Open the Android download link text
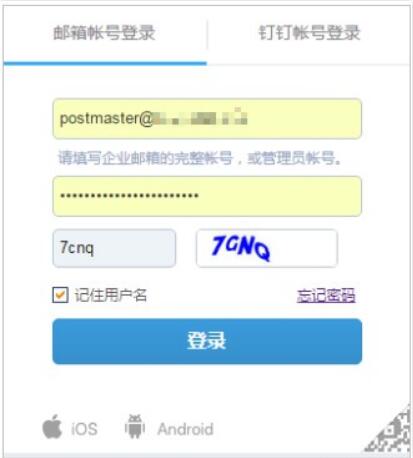 pos(185,429)
